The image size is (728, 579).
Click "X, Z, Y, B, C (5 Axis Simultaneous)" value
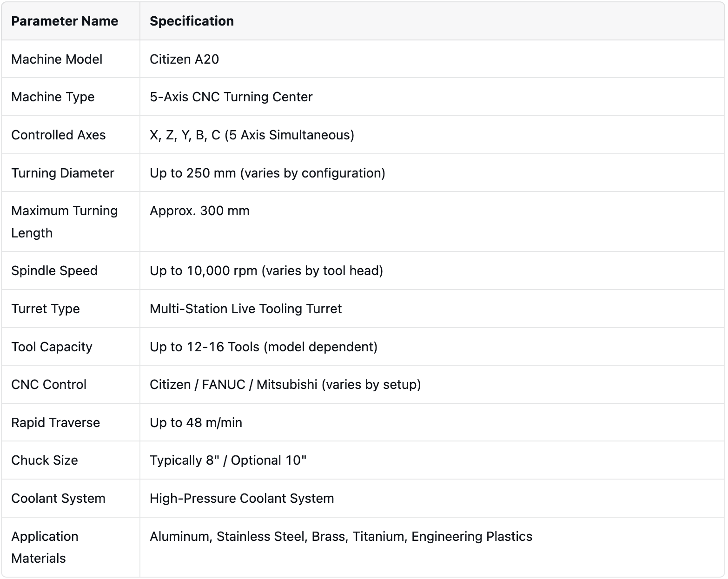tap(252, 135)
